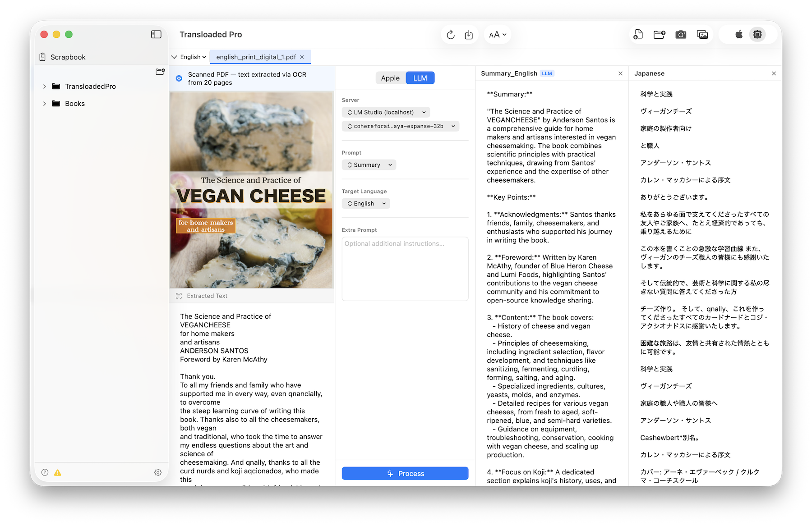Switch to the Japanese tab
The width and height of the screenshot is (812, 526).
coord(650,73)
